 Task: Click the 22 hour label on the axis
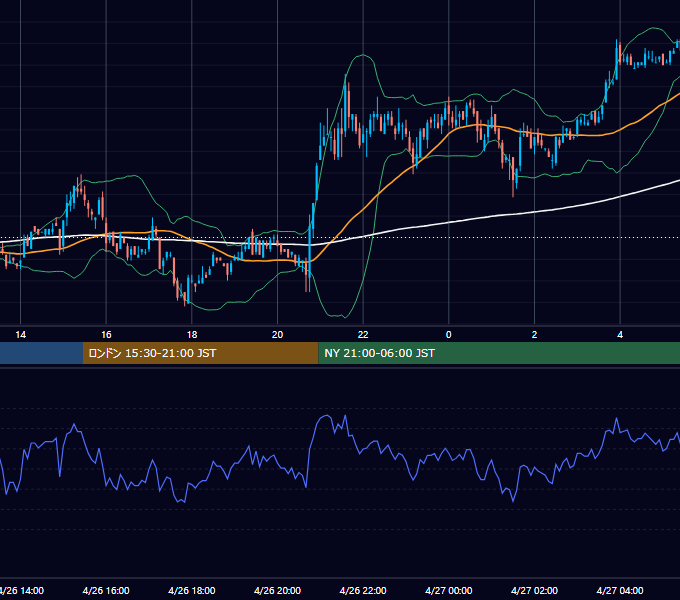click(x=363, y=335)
